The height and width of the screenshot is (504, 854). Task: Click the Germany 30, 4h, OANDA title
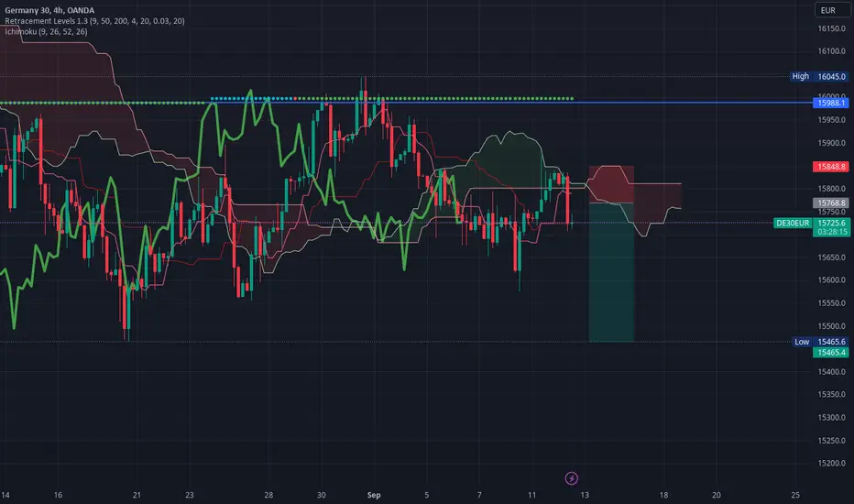tap(49, 10)
